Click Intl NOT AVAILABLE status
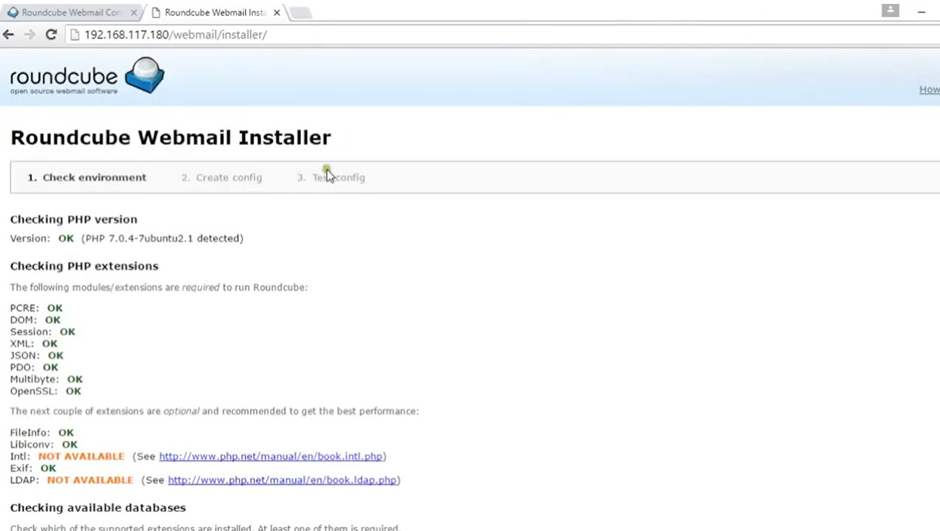This screenshot has height=531, width=940. pos(81,456)
